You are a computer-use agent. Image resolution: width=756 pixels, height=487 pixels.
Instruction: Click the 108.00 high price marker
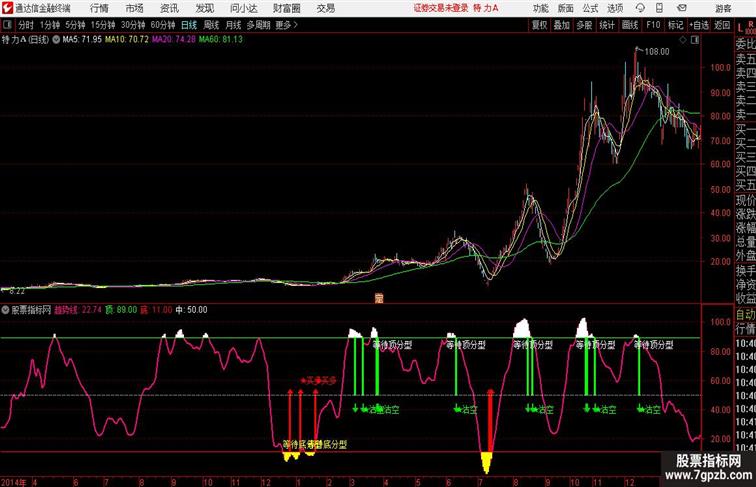(657, 52)
